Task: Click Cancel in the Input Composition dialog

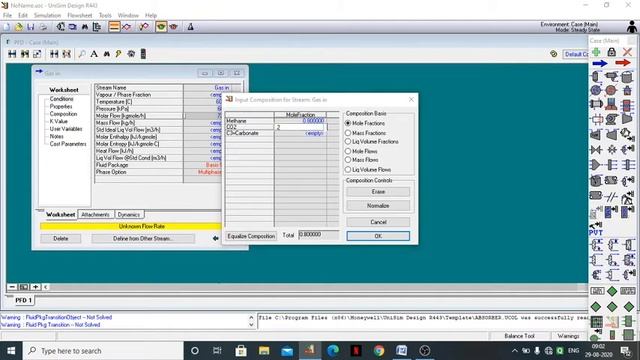Action: [x=378, y=222]
